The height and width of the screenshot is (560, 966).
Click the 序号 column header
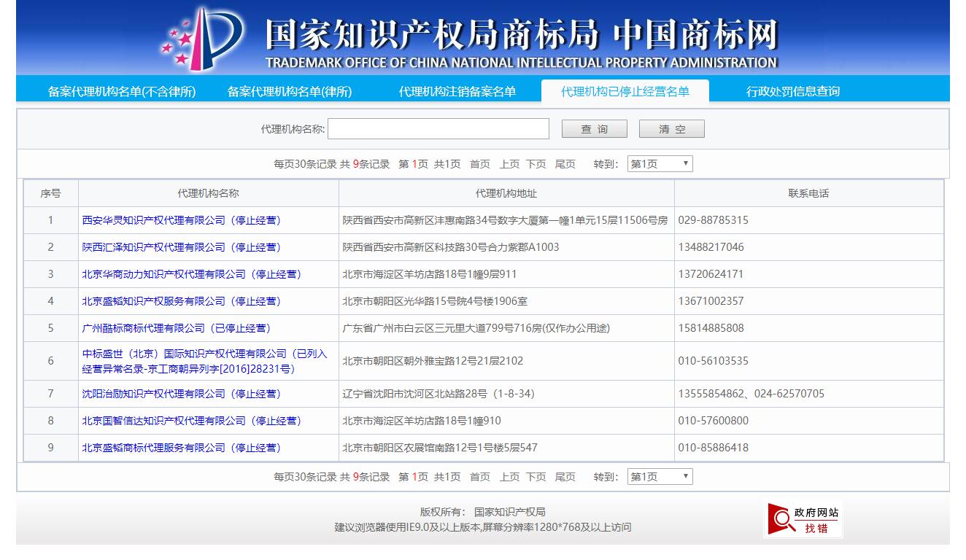pos(50,193)
